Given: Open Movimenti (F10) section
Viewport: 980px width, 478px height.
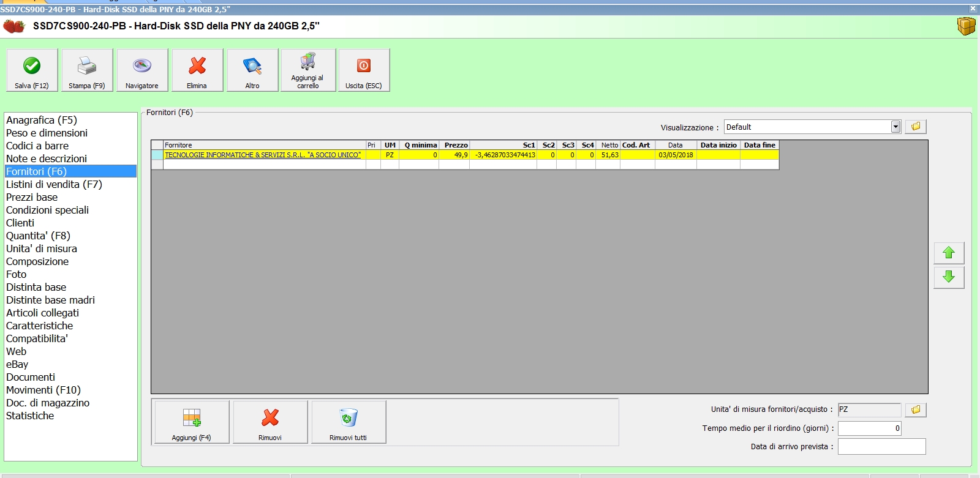Looking at the screenshot, I should tap(70, 390).
